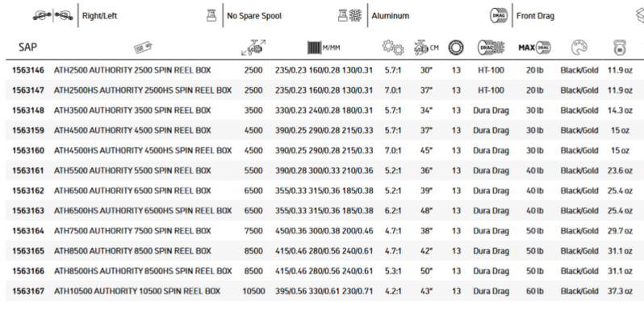Click the 29.7 oz weight value

coord(620,231)
